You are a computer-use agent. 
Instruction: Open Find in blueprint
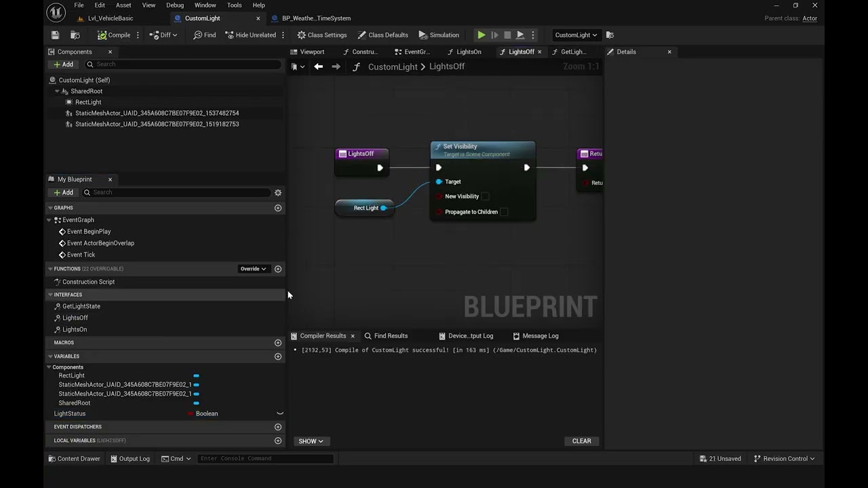pyautogui.click(x=205, y=35)
